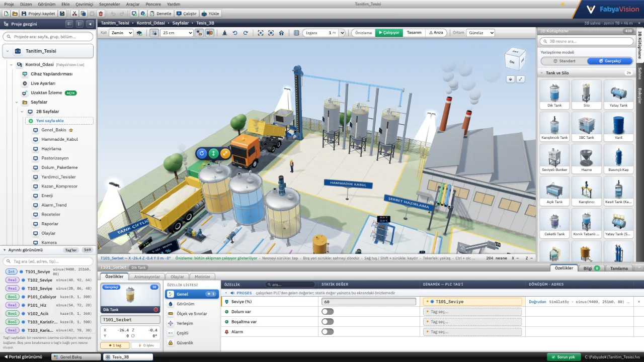Click the Seviye (%) static value field
The image size is (644, 362).
coord(369,302)
